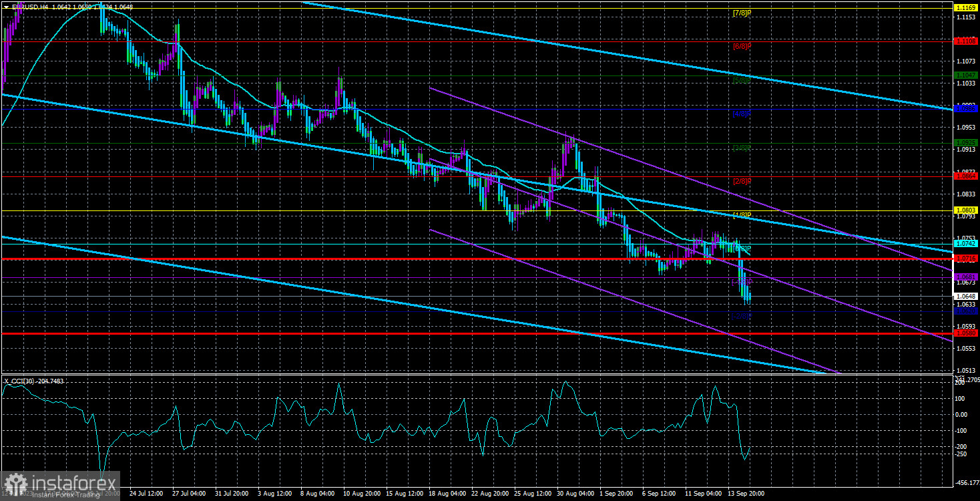Image resolution: width=980 pixels, height=501 pixels.
Task: Select the 1.0803 yellow price tag
Action: [x=966, y=210]
